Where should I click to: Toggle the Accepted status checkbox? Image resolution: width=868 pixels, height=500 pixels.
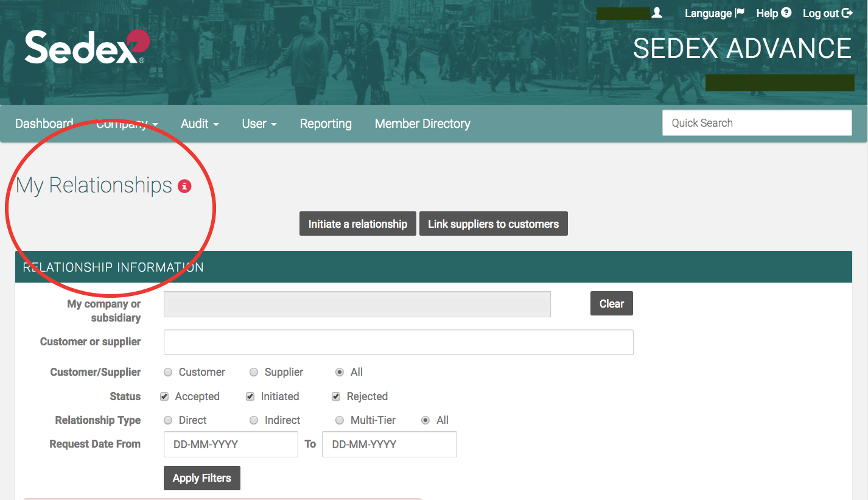pyautogui.click(x=164, y=396)
